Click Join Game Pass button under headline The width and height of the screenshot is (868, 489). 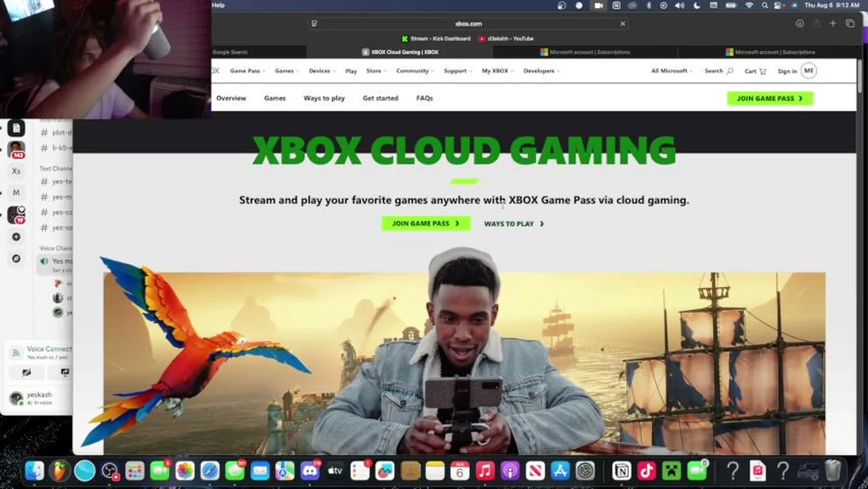(426, 223)
